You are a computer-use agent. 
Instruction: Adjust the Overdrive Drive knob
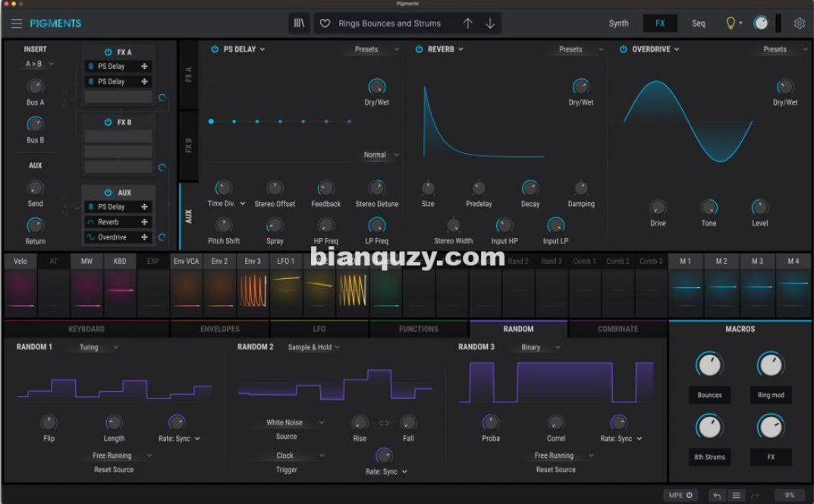658,208
